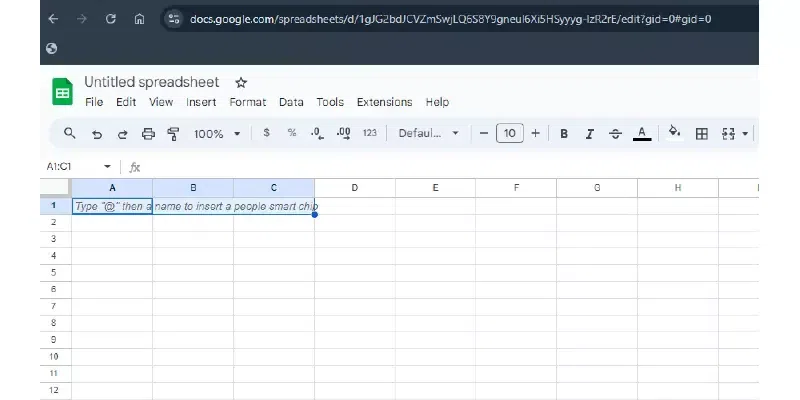Screen dimensions: 800x400
Task: Open the 100% zoom dropdown
Action: [217, 134]
